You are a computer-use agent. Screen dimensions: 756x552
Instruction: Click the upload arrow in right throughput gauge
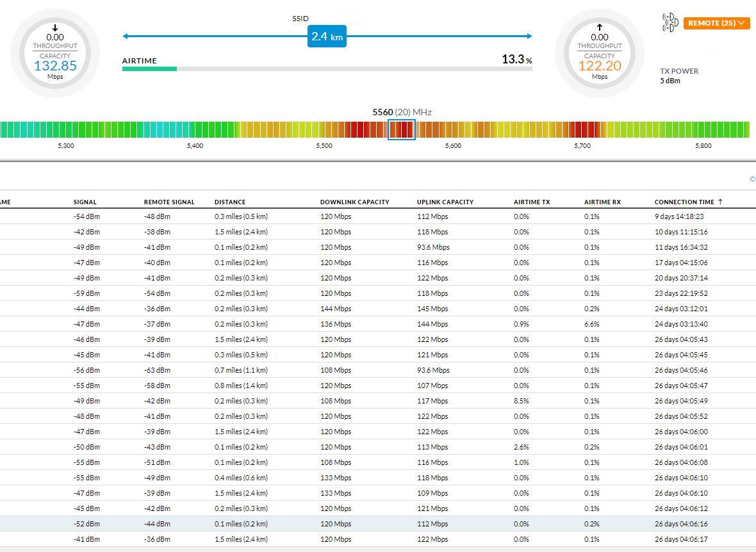(600, 28)
